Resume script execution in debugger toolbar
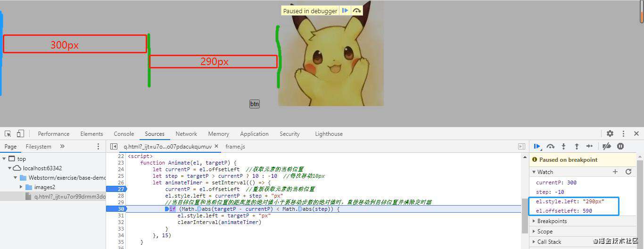The width and height of the screenshot is (644, 249). coord(537,147)
